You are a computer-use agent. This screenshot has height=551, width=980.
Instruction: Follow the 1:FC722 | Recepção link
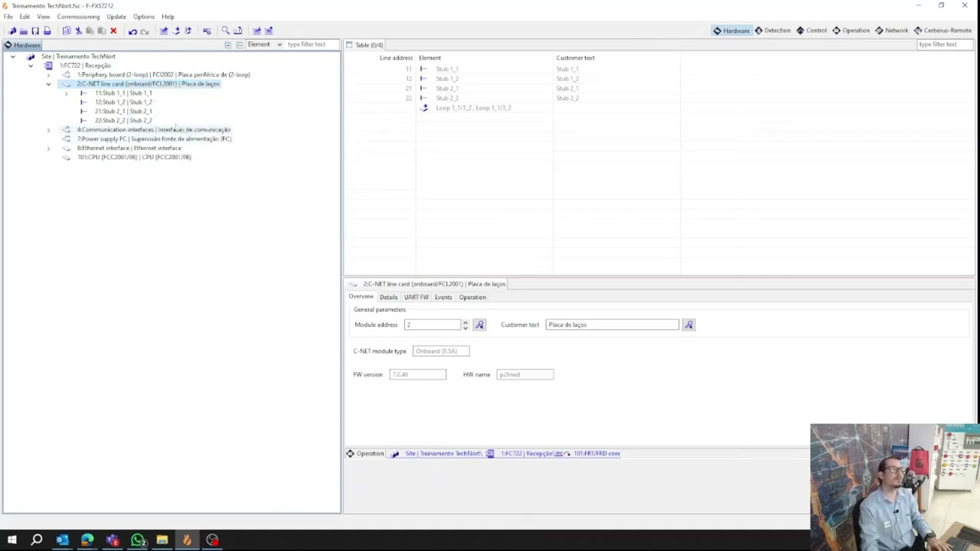click(527, 454)
